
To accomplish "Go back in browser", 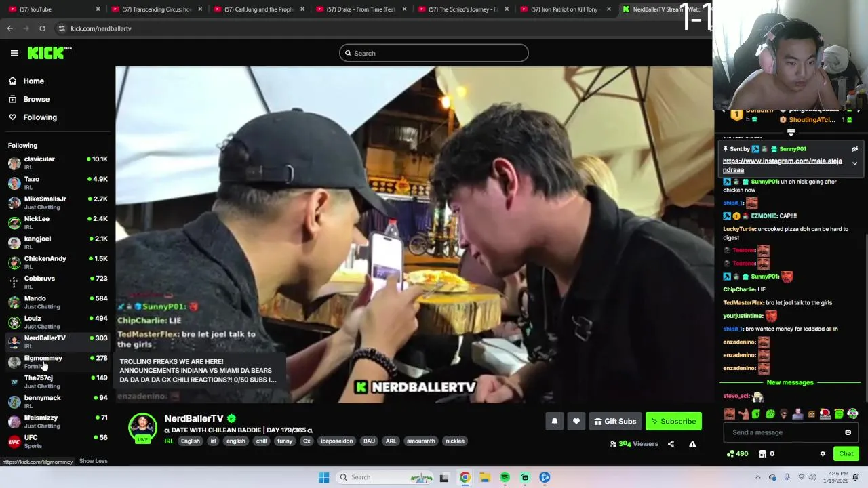I will point(9,28).
